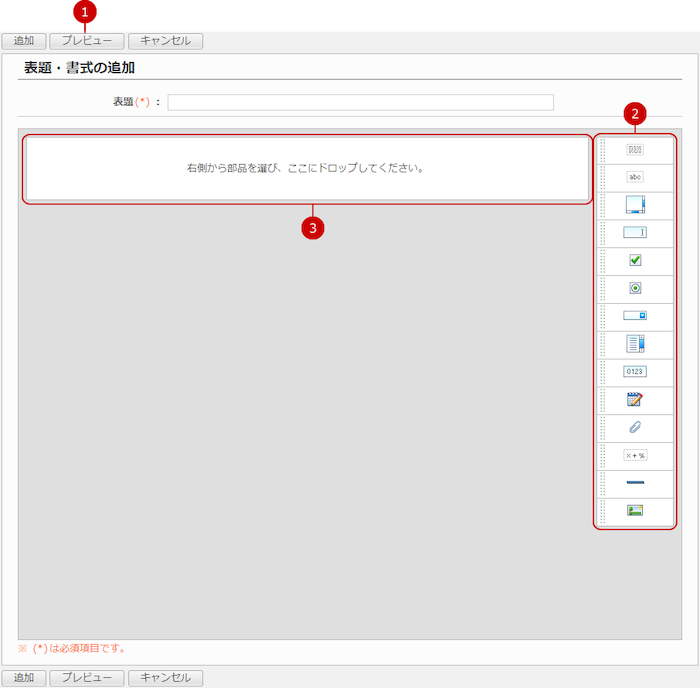This screenshot has height=688, width=700.
Task: Select the dropdown menu part
Action: (635, 315)
